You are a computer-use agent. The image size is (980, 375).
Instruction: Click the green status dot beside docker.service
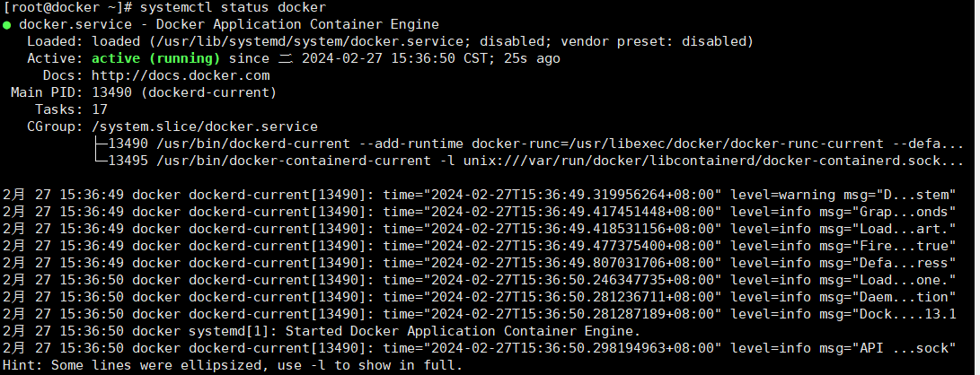pyautogui.click(x=7, y=25)
